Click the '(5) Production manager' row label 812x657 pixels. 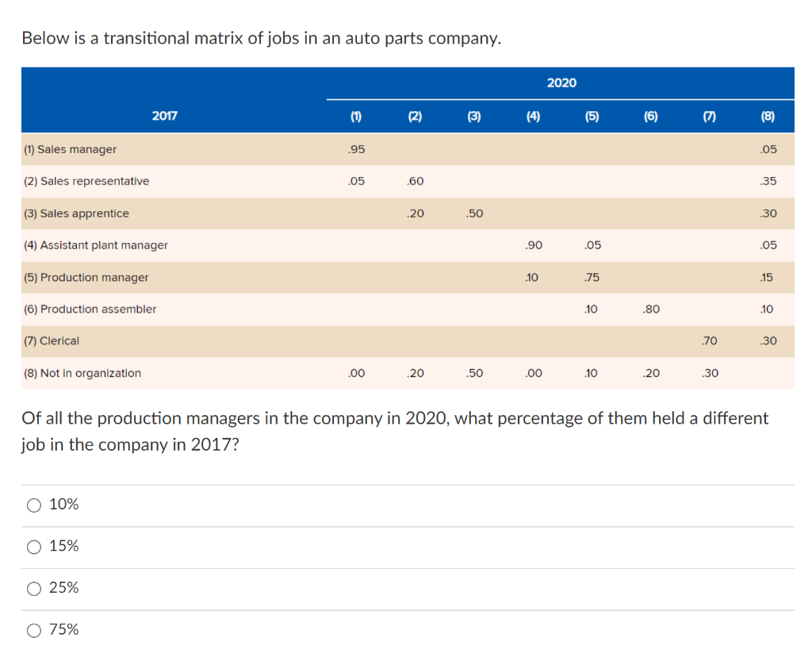click(x=86, y=277)
